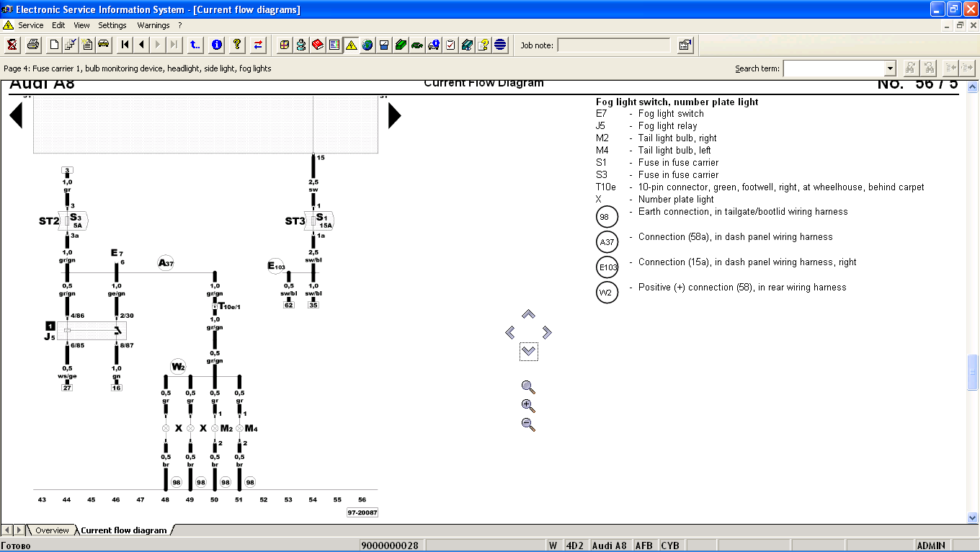The image size is (980, 552).
Task: Click the black left triangle for previous diagram
Action: 16,115
